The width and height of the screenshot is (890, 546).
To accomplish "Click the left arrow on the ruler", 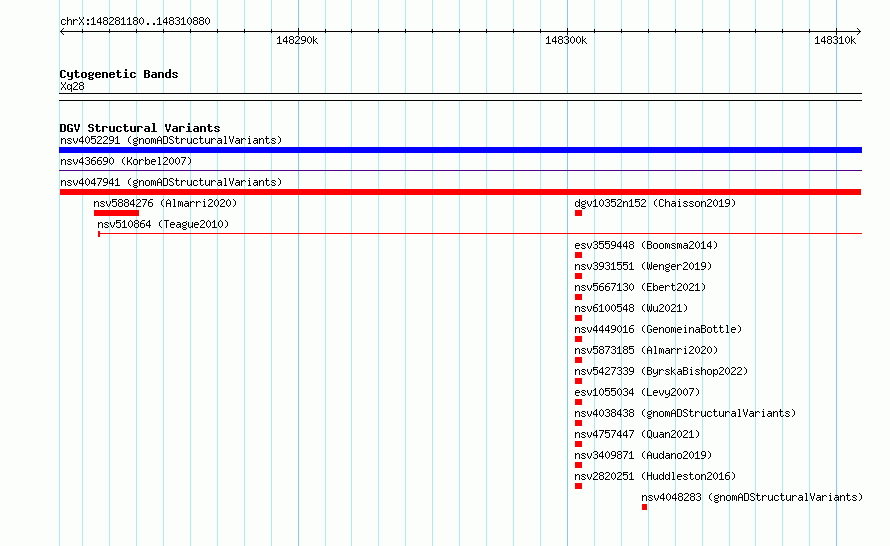I will point(62,32).
